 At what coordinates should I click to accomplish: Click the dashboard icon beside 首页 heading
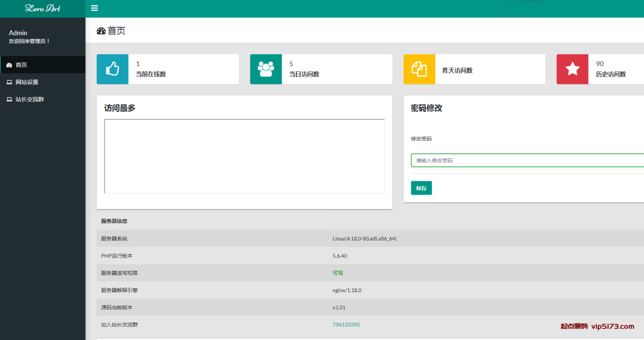101,31
